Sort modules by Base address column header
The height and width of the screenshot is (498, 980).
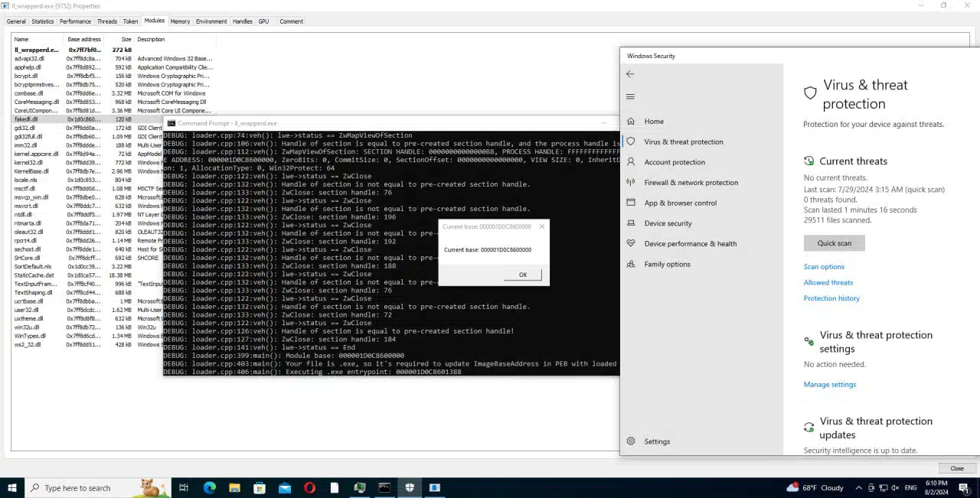click(83, 39)
